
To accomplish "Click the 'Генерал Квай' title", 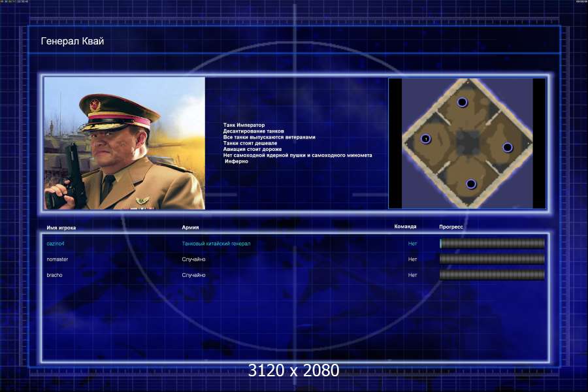I will [73, 41].
